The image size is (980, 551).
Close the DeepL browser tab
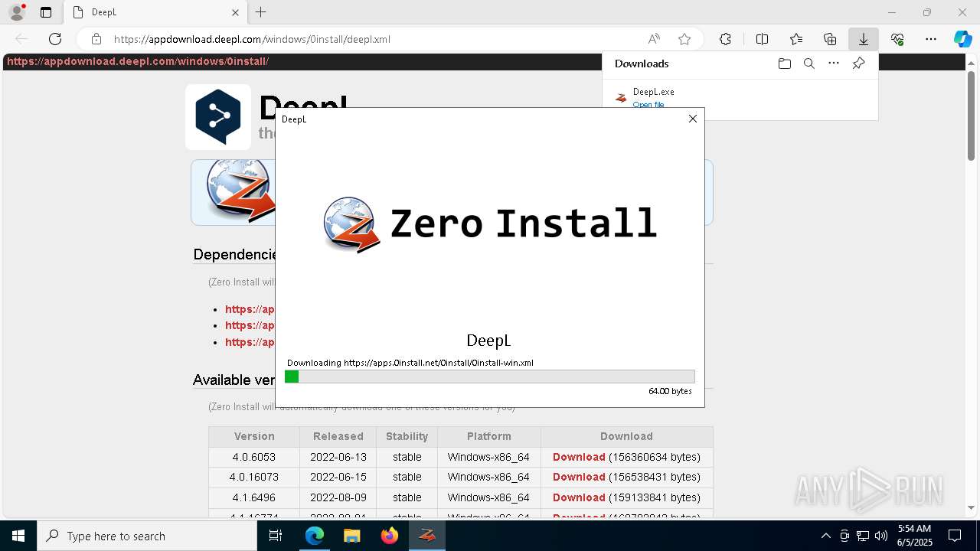(235, 12)
